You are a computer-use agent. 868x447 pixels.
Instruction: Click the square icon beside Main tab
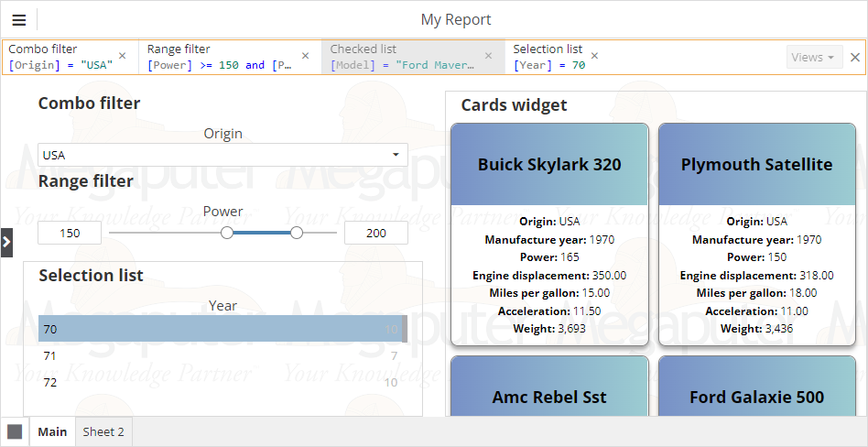[15, 431]
